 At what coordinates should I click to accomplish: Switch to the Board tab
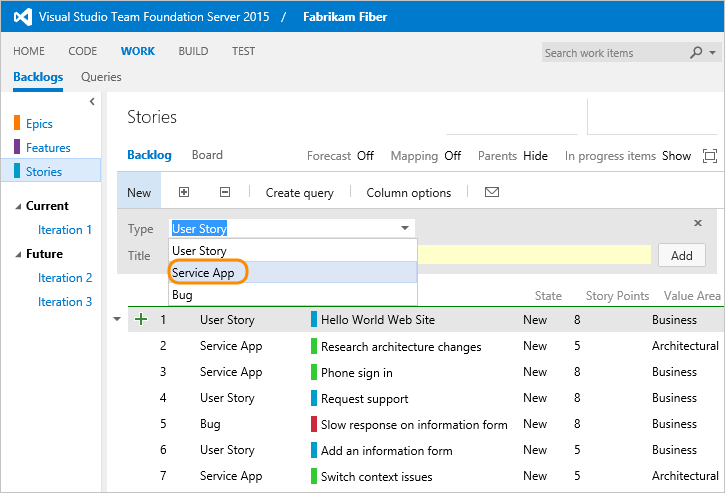tap(207, 155)
